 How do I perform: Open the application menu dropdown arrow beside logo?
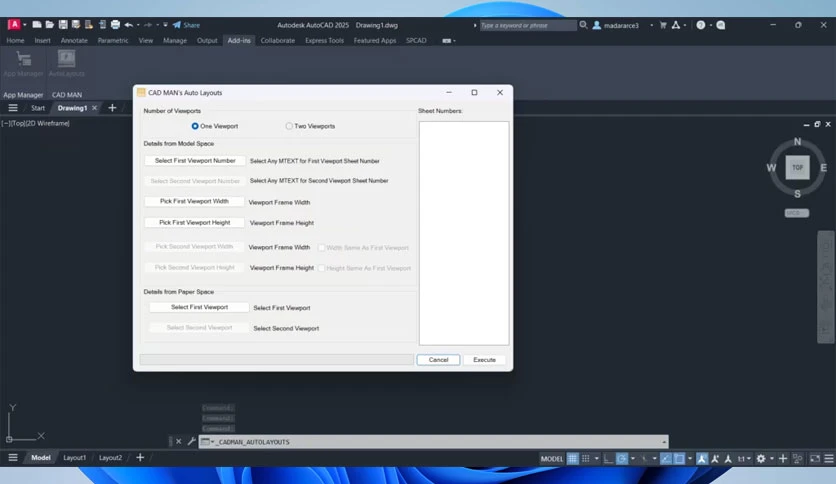(25, 25)
